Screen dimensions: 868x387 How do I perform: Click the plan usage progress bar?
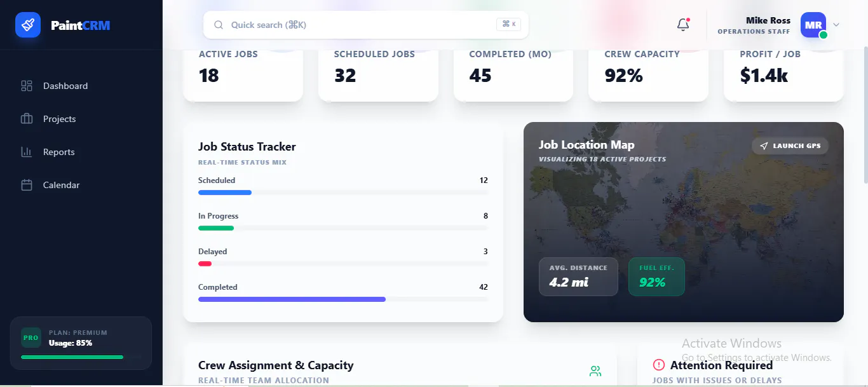point(81,357)
